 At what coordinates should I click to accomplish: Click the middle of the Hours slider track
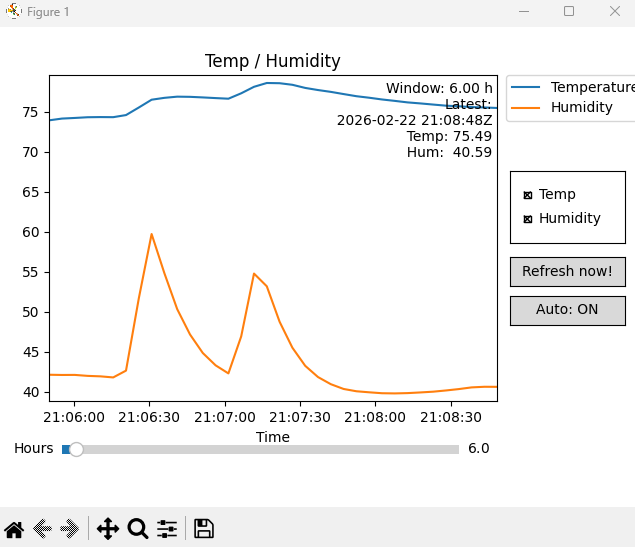(260, 449)
